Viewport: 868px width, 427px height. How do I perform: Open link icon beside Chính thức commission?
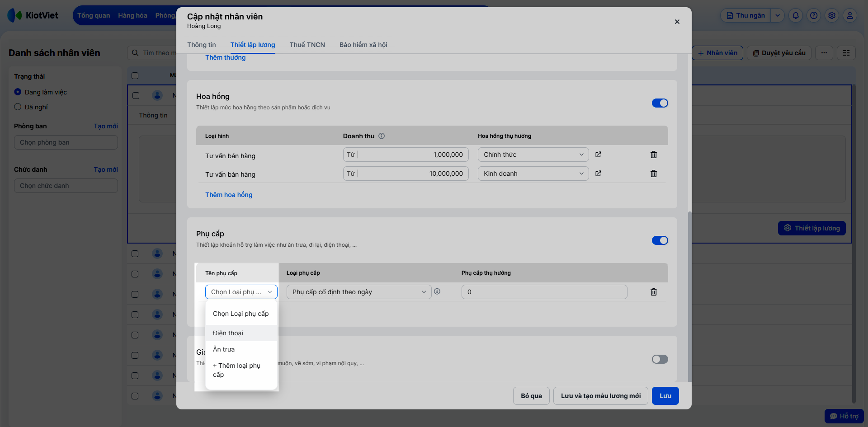point(598,155)
